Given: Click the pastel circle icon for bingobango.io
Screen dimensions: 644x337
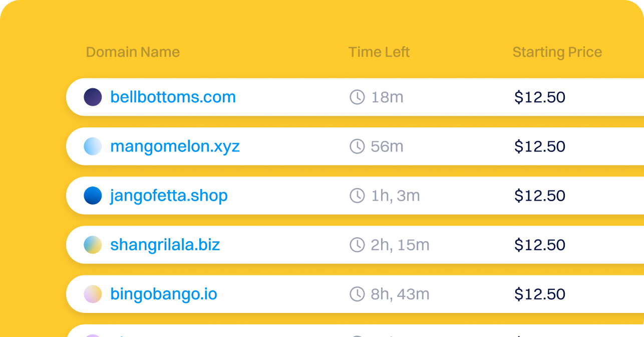Looking at the screenshot, I should 93,294.
